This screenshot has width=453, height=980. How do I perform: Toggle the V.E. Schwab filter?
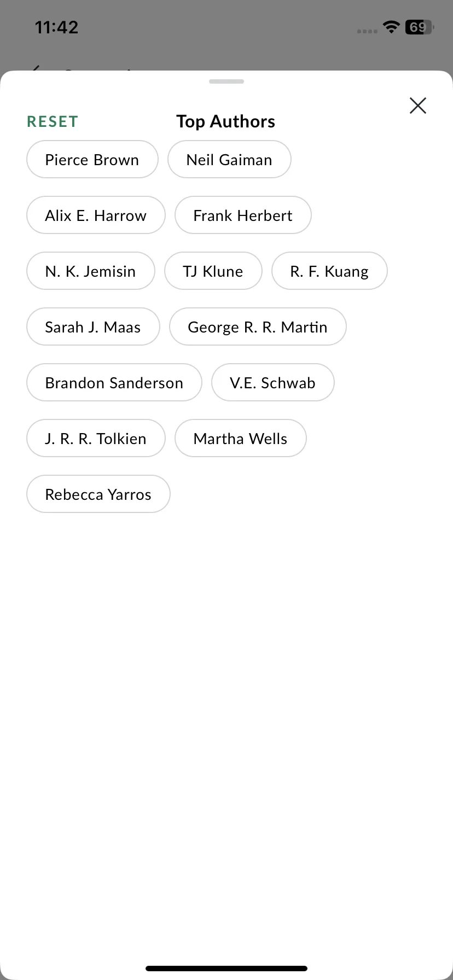coord(273,382)
